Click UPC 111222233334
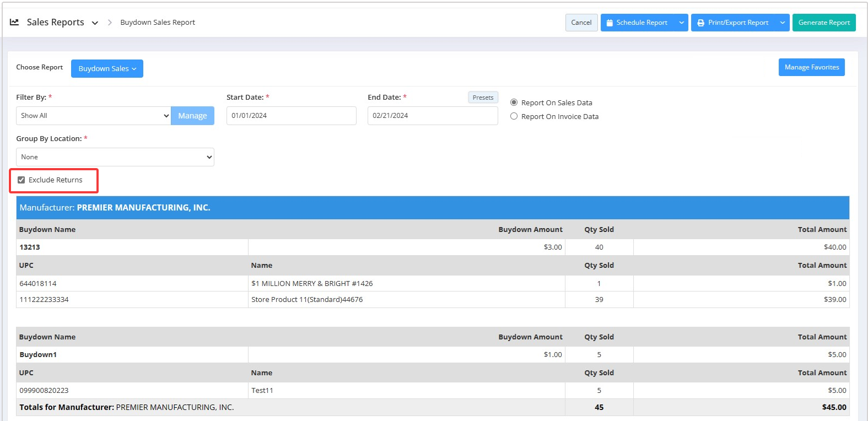Screen dimensions: 868x421 [44, 300]
